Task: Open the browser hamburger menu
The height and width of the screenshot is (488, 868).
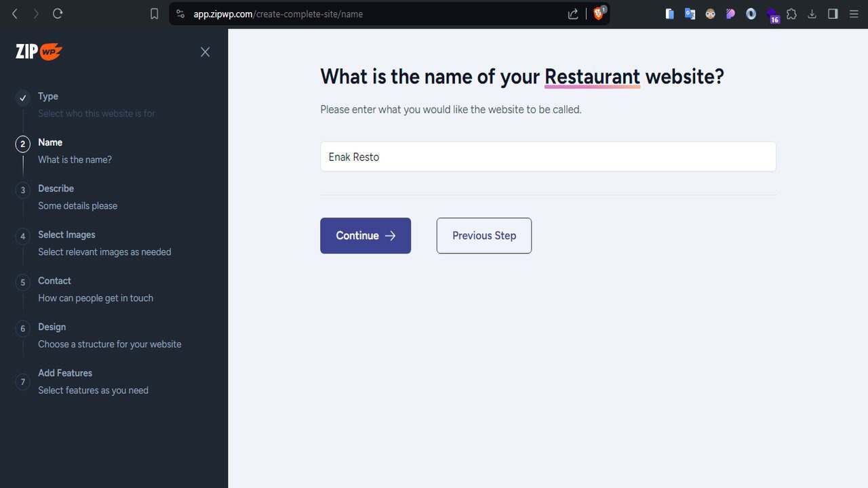Action: tap(854, 14)
